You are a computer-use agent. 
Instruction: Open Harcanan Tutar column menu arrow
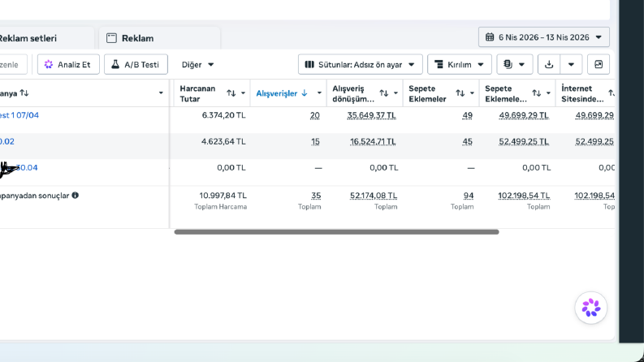[x=243, y=93]
